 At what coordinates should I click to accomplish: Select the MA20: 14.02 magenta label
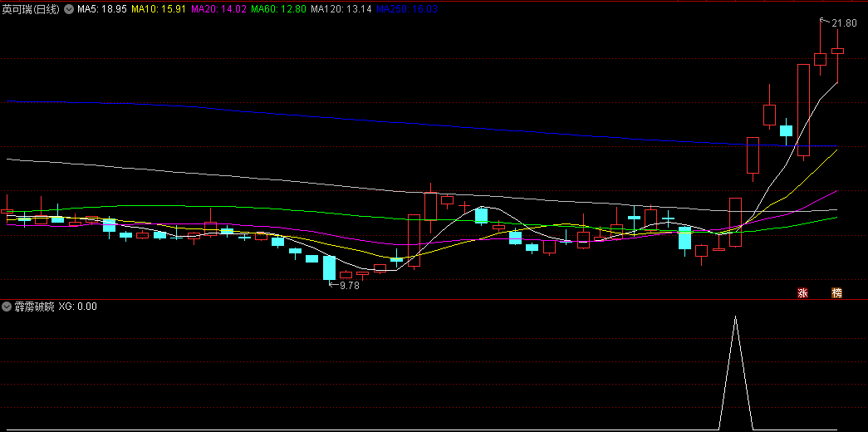click(219, 9)
